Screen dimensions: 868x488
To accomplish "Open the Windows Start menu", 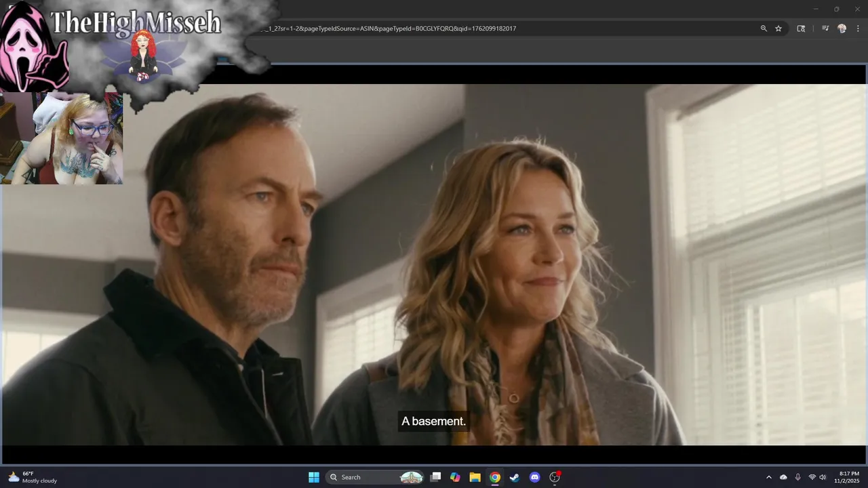I will (314, 477).
